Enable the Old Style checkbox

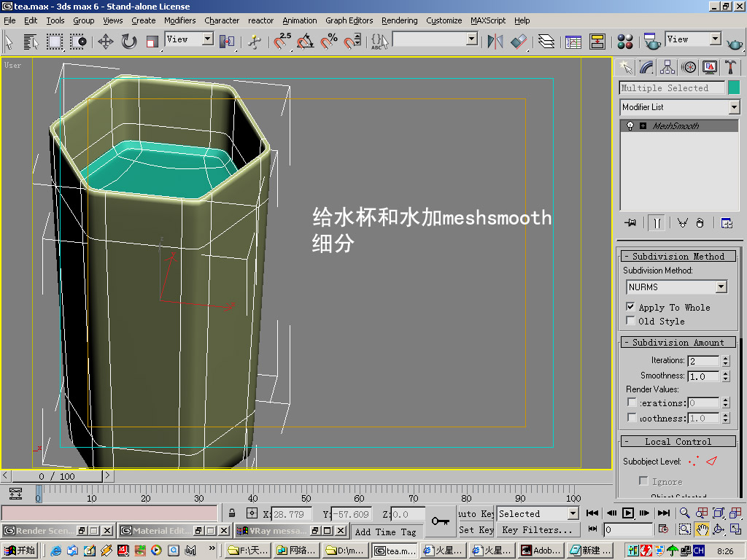(x=630, y=321)
